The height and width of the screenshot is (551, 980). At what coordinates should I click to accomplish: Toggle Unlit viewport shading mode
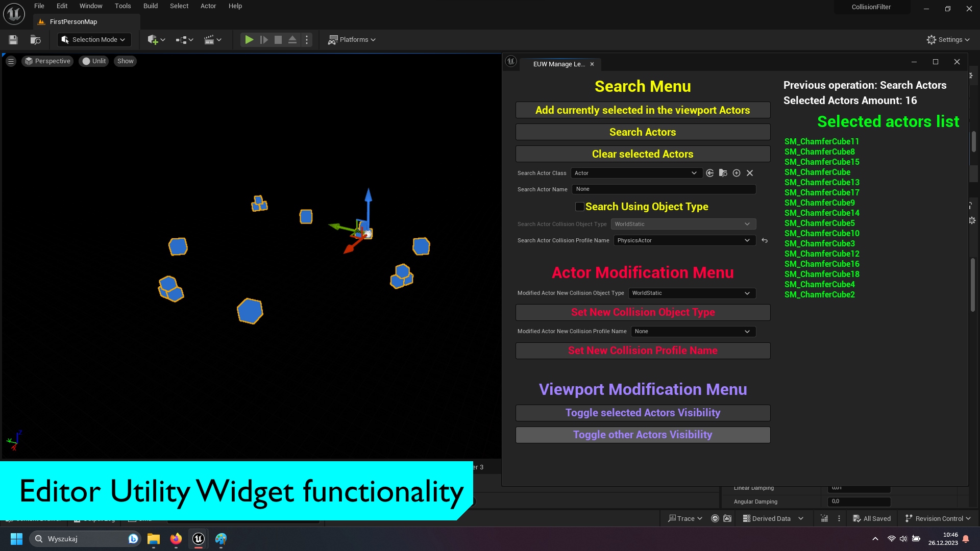coord(94,61)
